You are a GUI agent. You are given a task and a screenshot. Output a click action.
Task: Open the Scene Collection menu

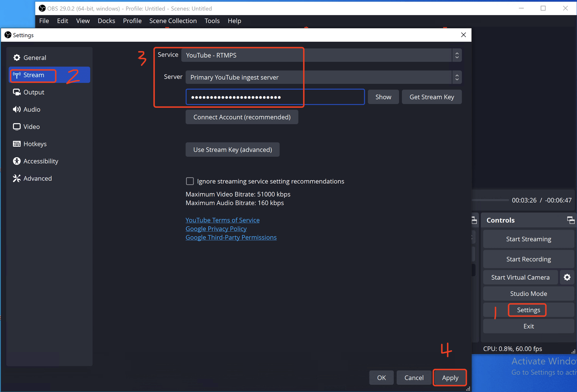click(x=173, y=21)
